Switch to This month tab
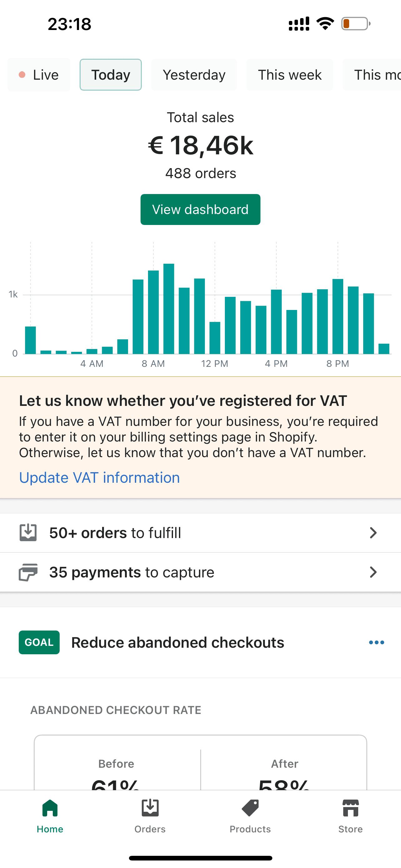The image size is (401, 868). click(374, 75)
